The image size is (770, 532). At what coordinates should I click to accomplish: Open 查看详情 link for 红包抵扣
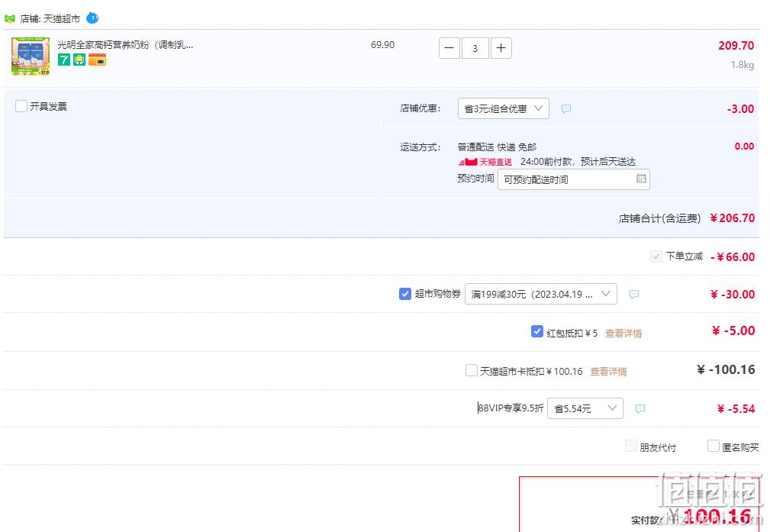(623, 334)
